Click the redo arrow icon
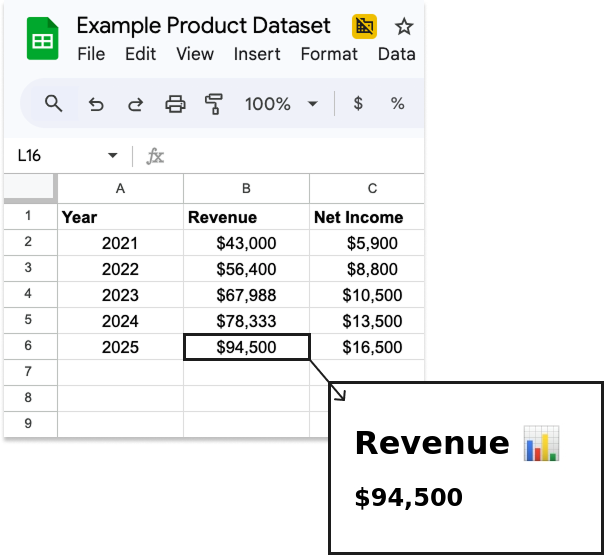 pos(135,103)
